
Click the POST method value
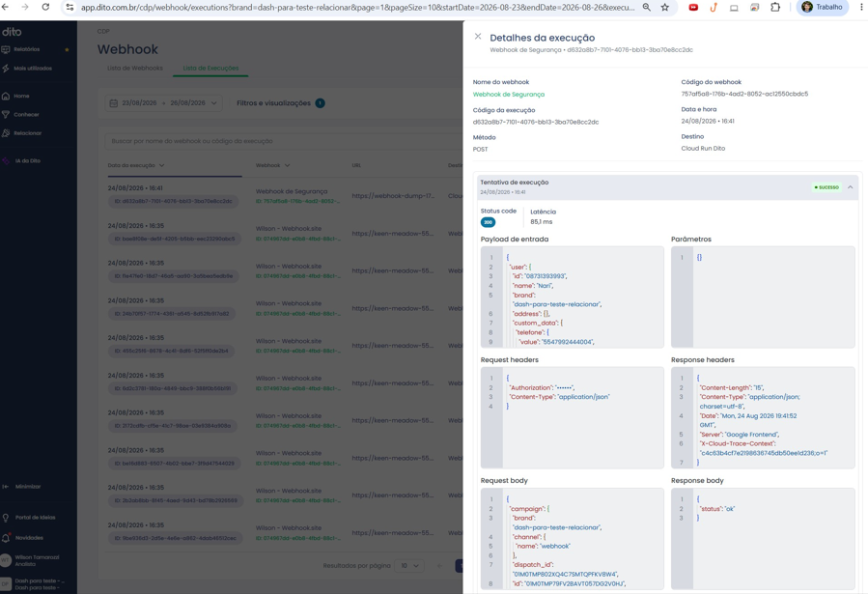(x=481, y=150)
